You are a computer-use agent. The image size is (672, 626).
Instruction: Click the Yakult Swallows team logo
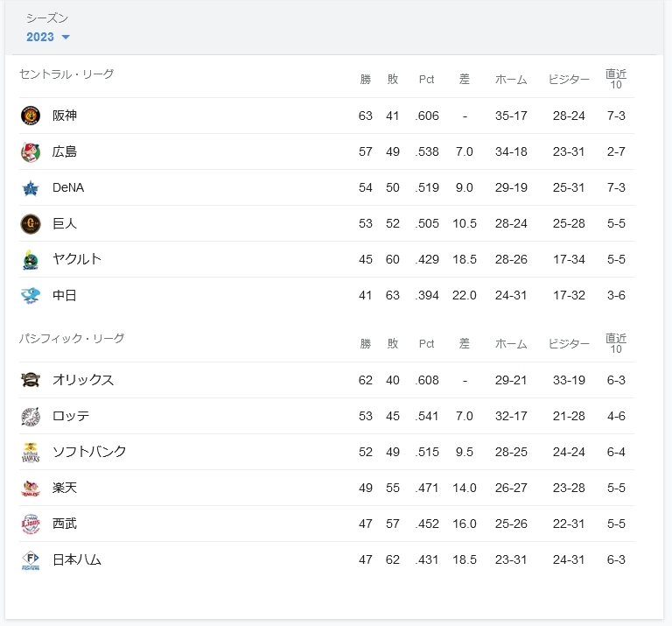pos(31,260)
